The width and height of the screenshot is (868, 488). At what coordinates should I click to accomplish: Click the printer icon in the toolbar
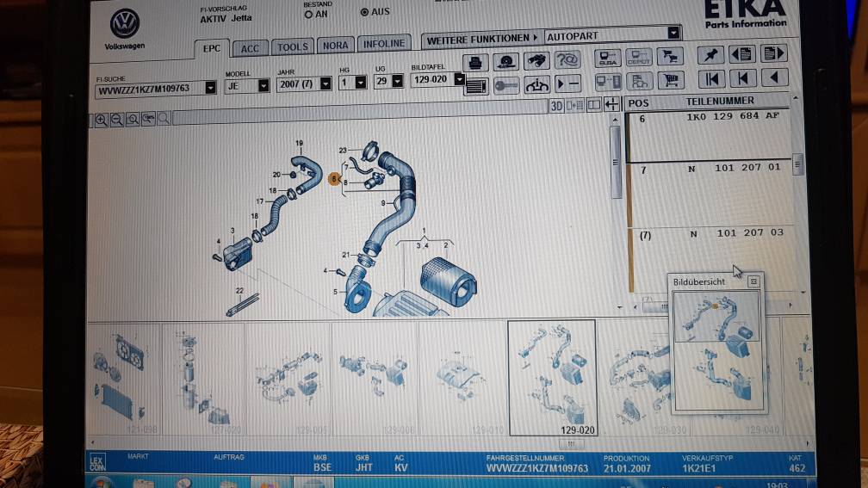point(475,62)
